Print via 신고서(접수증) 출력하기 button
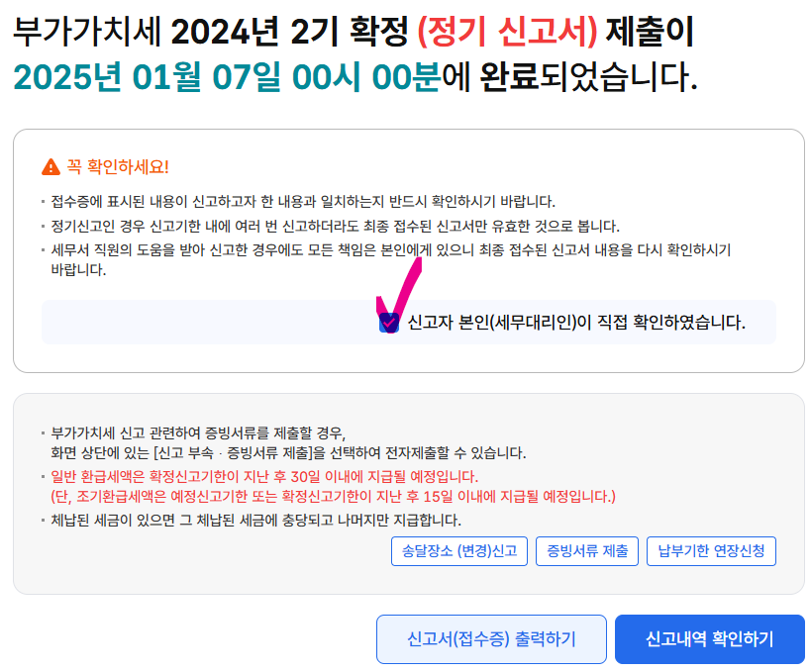The height and width of the screenshot is (672, 810). click(491, 639)
